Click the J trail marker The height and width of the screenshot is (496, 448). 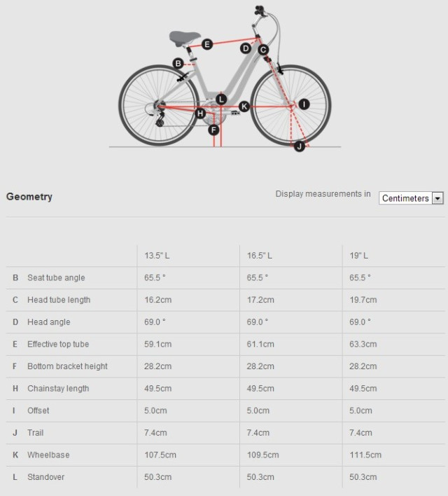299,146
